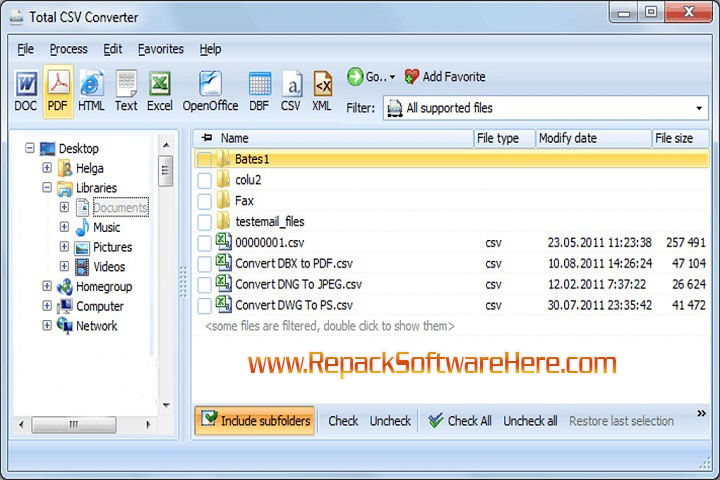Open the Process menu
Viewport: 720px width, 480px height.
coord(68,49)
